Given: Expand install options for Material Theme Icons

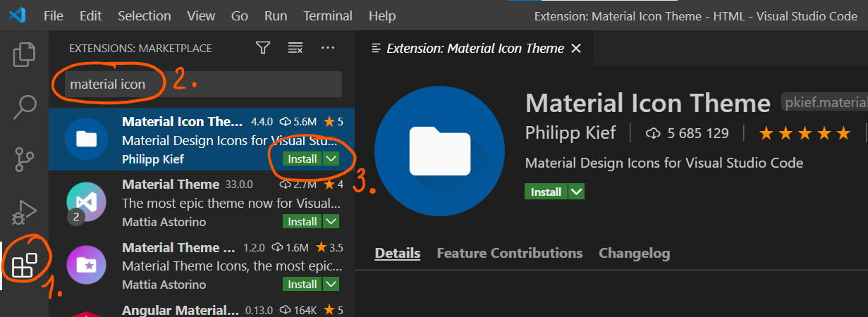Looking at the screenshot, I should click(x=331, y=284).
